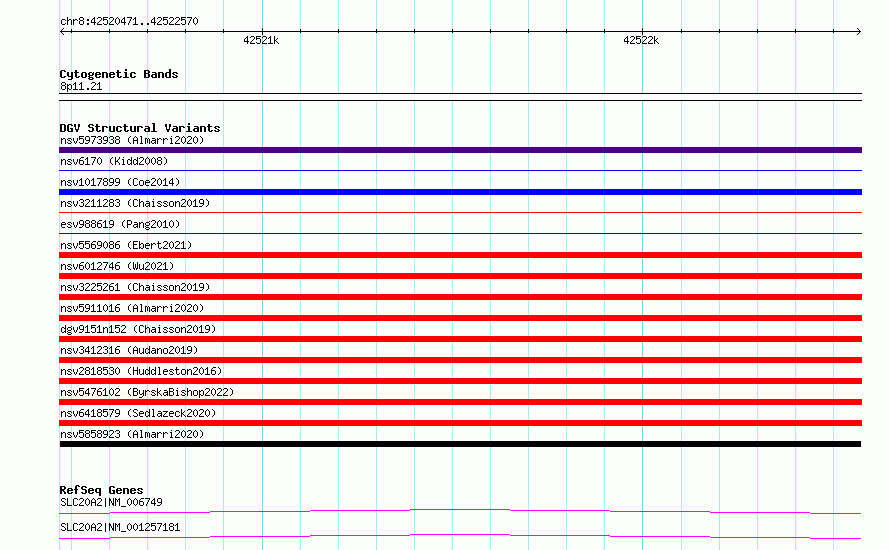Click the dgv9151n152 (Chaisson2019) label

138,329
